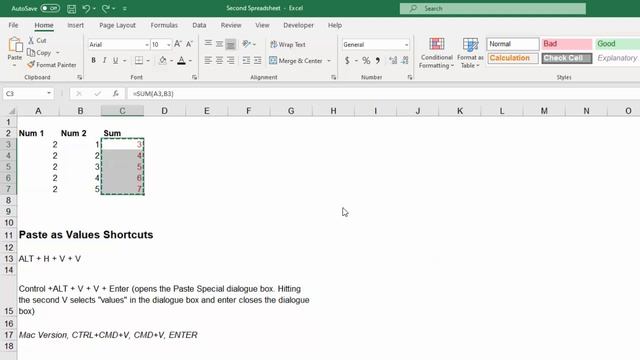Click the Select All corner triangle

pos(11,111)
